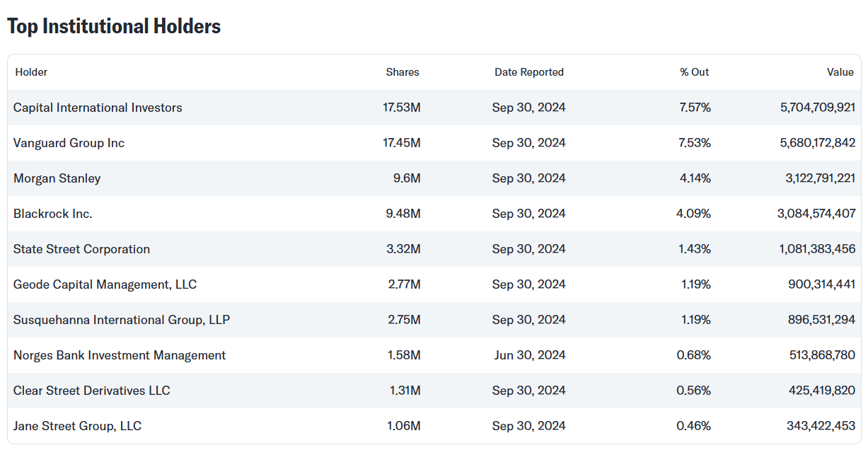Click Clear Street Derivatives LLC
This screenshot has height=455, width=868.
(91, 391)
